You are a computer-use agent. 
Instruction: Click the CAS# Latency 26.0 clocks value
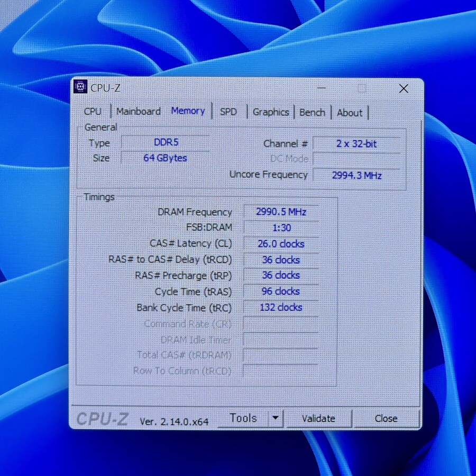[281, 243]
